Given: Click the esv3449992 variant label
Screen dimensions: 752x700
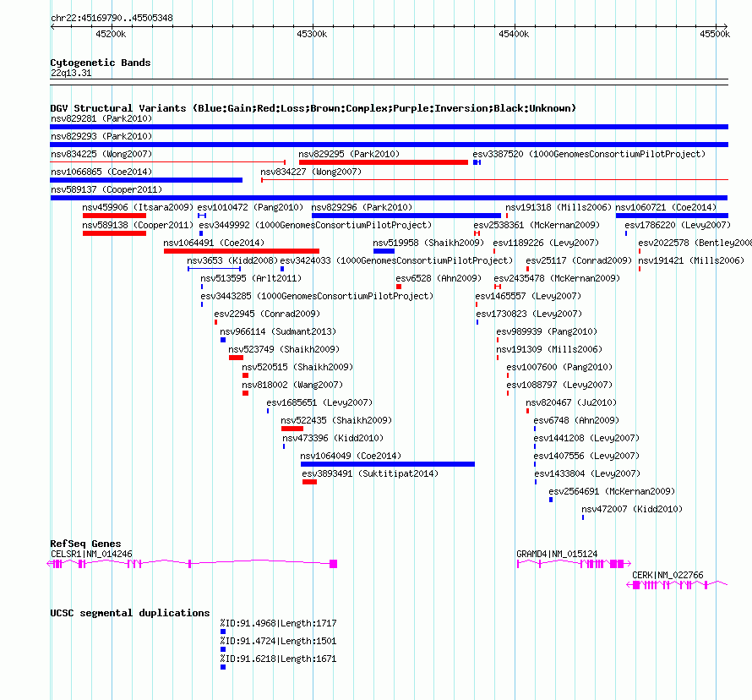Looking at the screenshot, I should click(315, 225).
